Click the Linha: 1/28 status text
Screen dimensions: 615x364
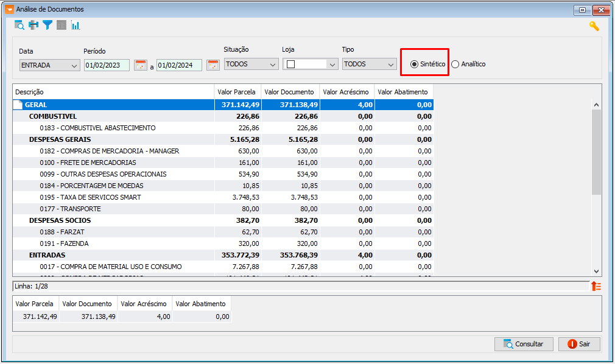(x=32, y=286)
